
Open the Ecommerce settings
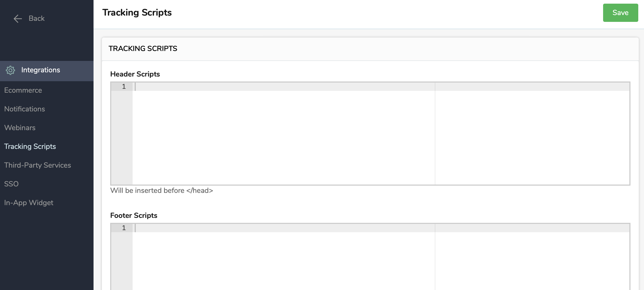(x=23, y=90)
